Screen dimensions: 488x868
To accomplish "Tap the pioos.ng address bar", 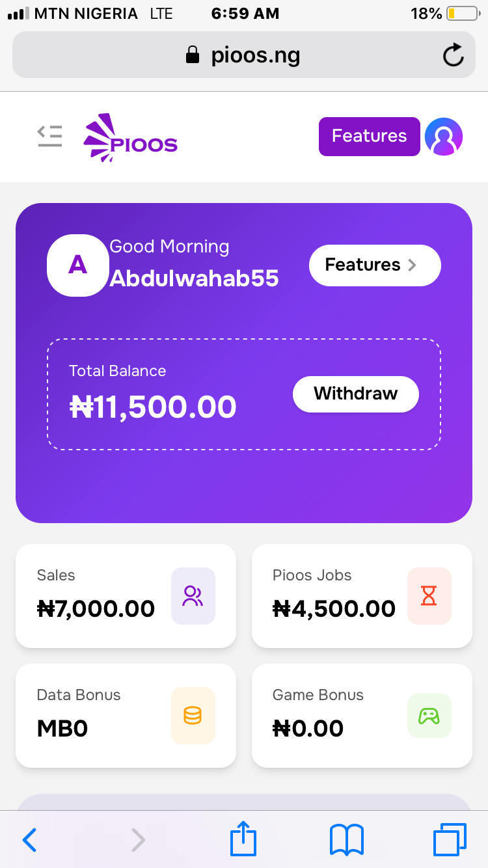I will (243, 55).
